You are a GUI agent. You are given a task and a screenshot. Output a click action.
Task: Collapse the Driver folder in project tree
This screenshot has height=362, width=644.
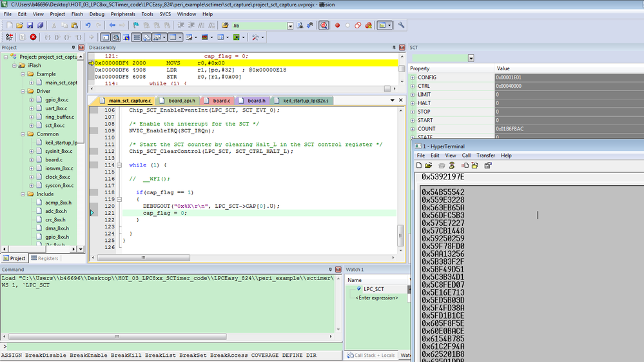tap(23, 91)
